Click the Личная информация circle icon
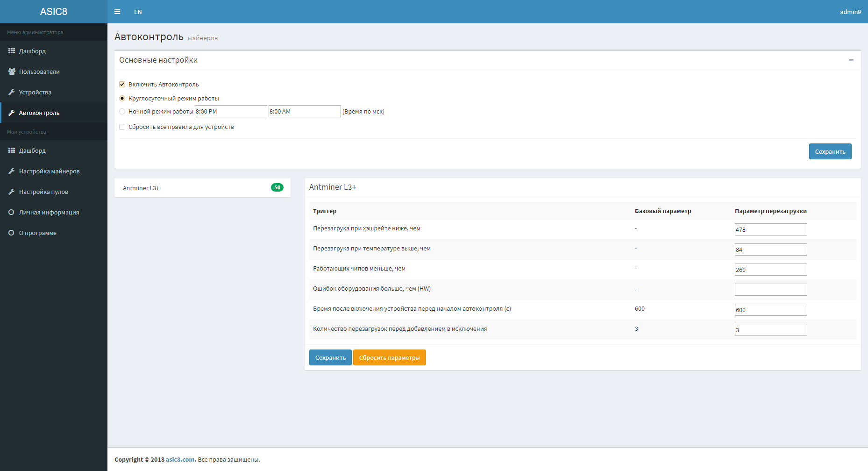The width and height of the screenshot is (868, 471). pyautogui.click(x=12, y=212)
